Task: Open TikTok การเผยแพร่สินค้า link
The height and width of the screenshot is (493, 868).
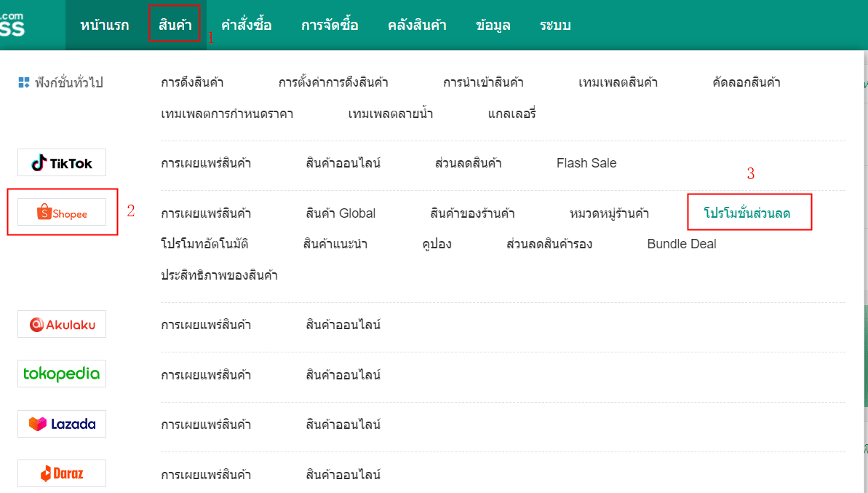Action: (206, 163)
